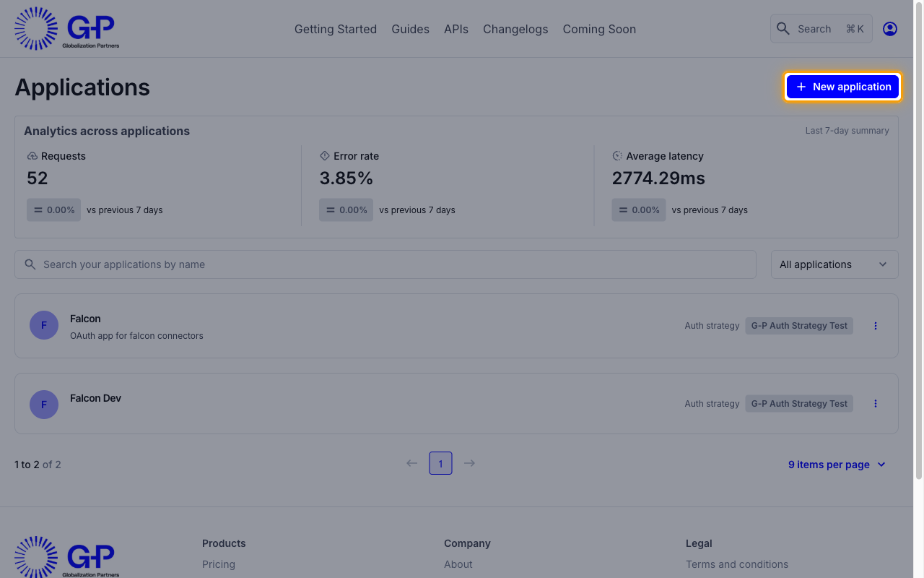Click the G-P logo in the footer
This screenshot has height=578, width=924.
point(66,557)
